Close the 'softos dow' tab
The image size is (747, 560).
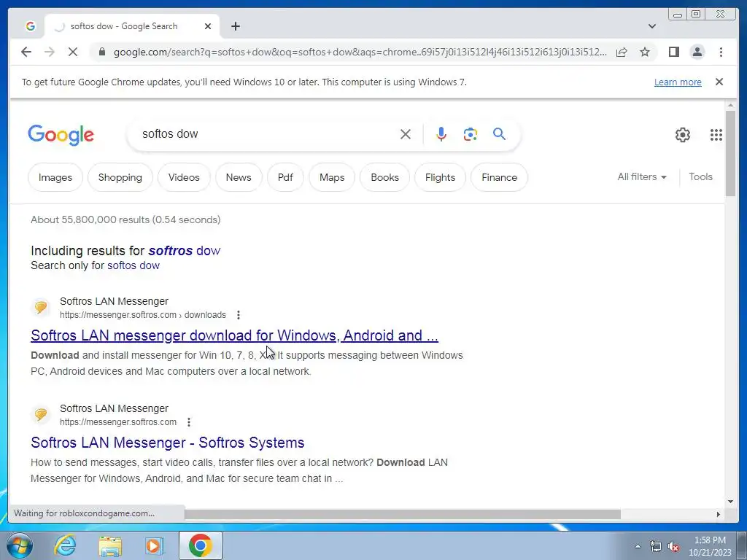coord(208,26)
